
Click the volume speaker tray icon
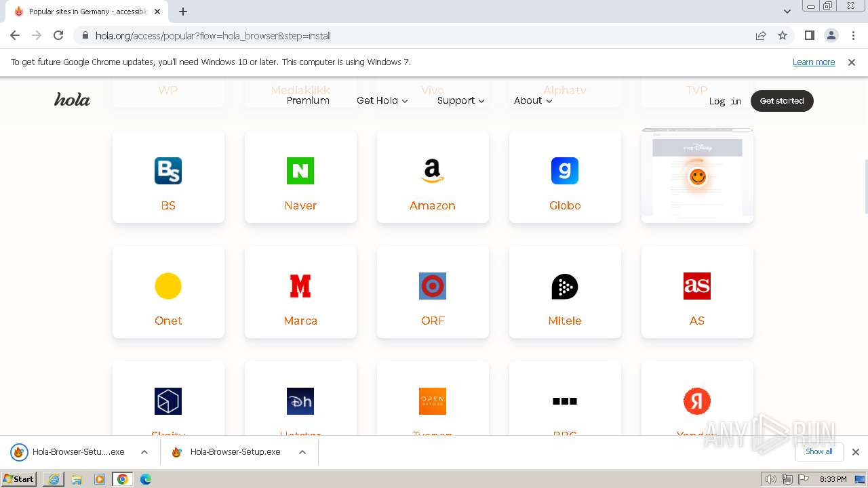coord(770,479)
